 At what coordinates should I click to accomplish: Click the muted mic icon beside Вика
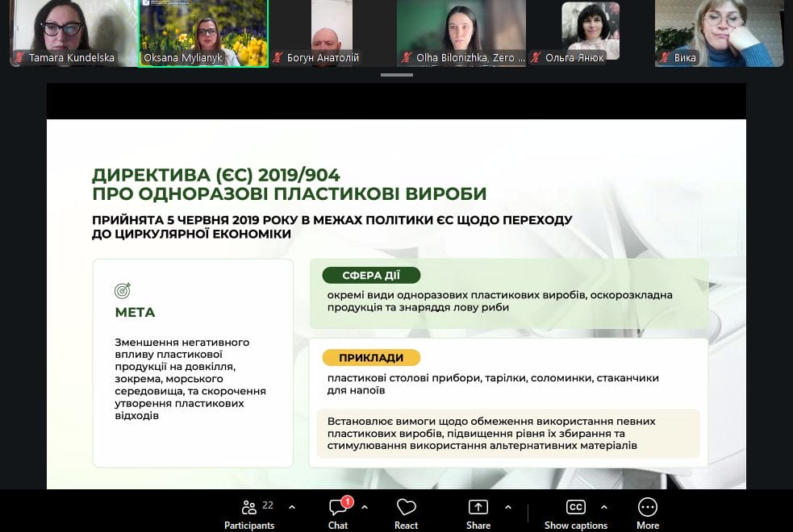pyautogui.click(x=665, y=58)
